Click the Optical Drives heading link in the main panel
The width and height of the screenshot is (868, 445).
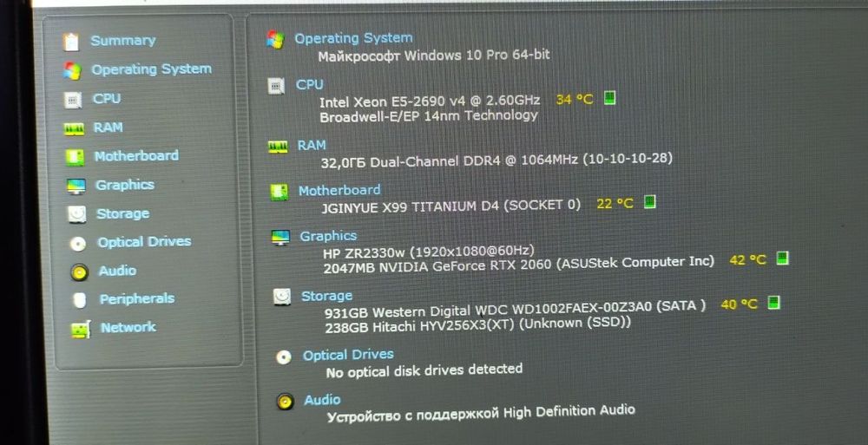[348, 356]
